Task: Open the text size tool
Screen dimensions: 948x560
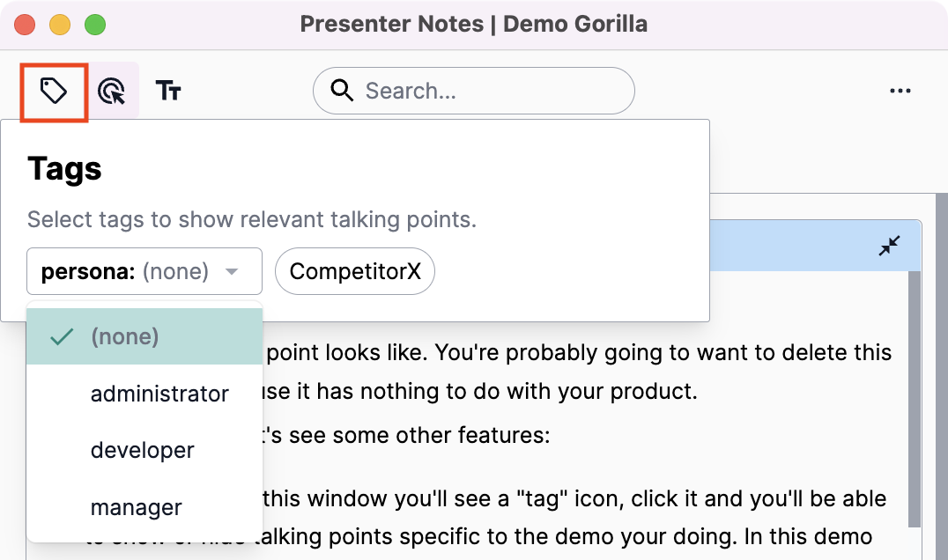Action: [168, 91]
